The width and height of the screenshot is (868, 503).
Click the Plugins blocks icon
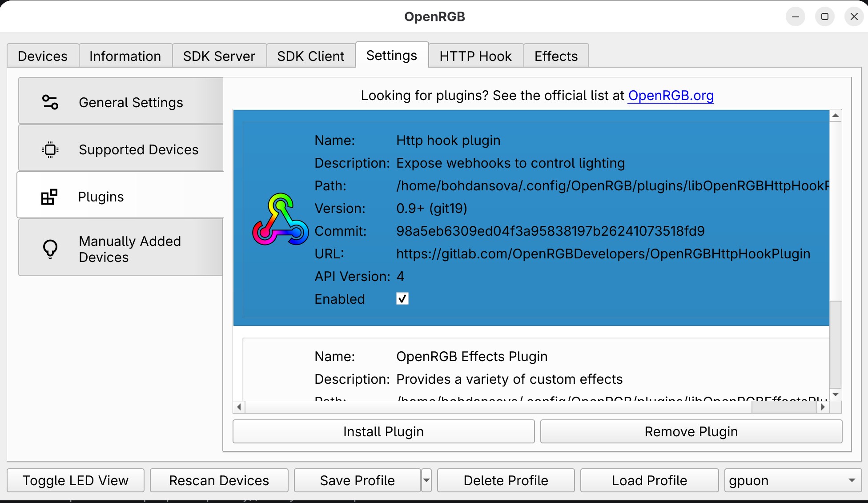pyautogui.click(x=49, y=197)
